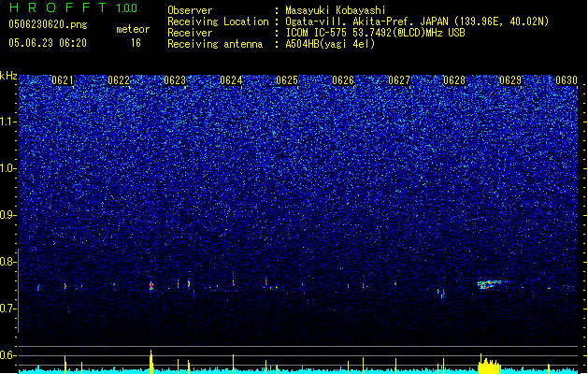Select the filename 0506230620.png
Image resolution: width=588 pixels, height=374 pixels.
48,25
